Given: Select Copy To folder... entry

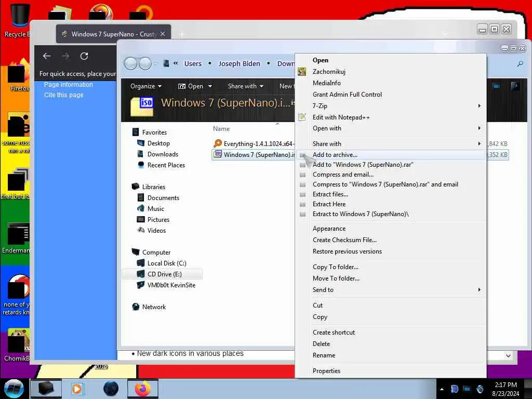Looking at the screenshot, I should pos(391,267).
